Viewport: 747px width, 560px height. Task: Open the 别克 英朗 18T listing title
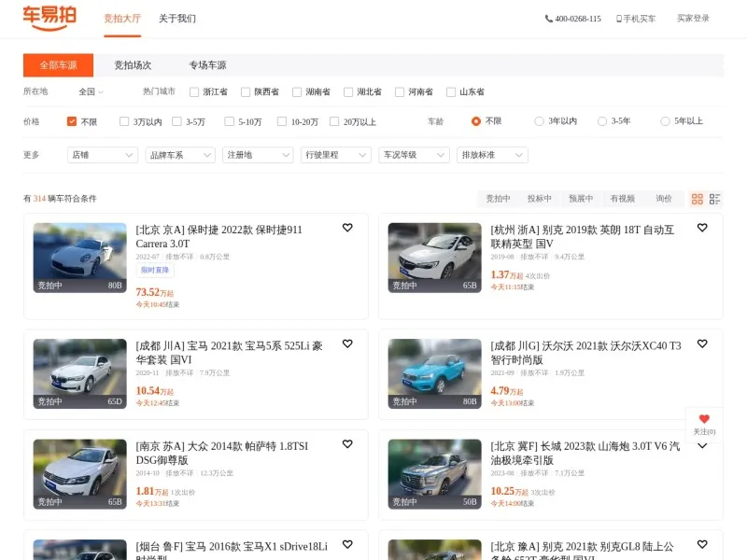pos(582,237)
